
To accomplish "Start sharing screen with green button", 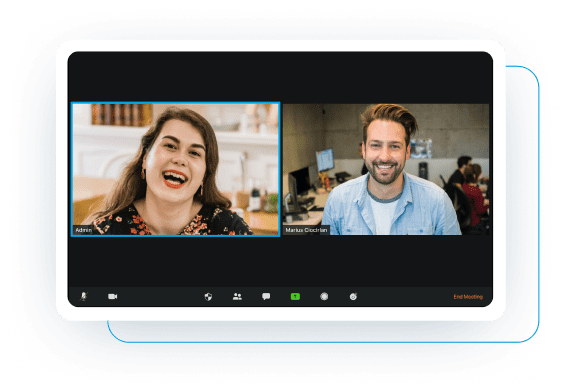I will pos(295,297).
